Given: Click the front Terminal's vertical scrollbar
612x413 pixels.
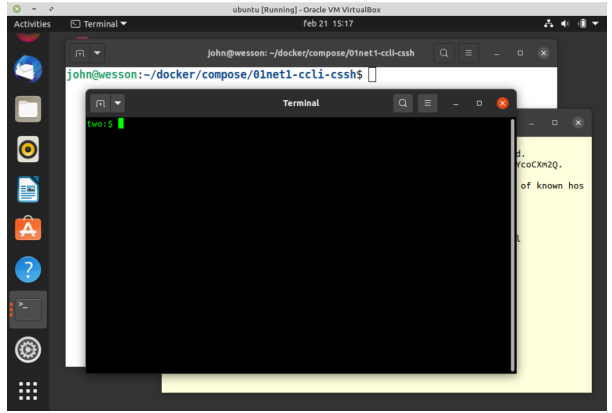Looking at the screenshot, I should coord(513,240).
